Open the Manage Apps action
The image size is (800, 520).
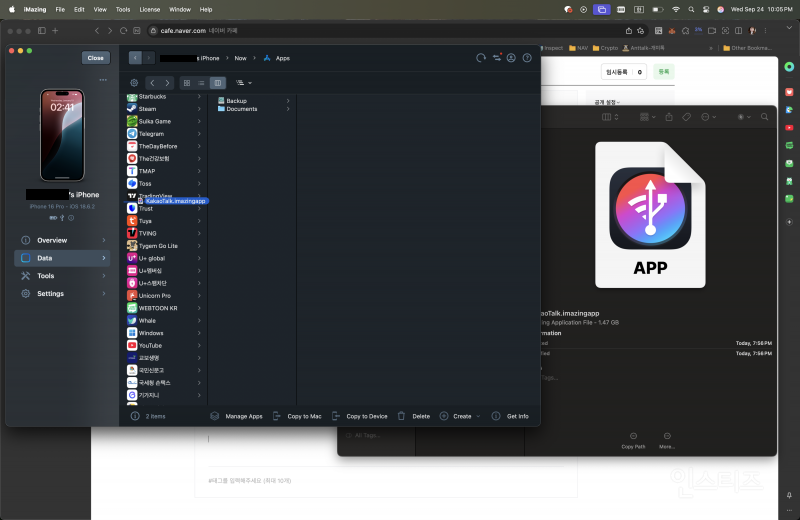tap(236, 416)
